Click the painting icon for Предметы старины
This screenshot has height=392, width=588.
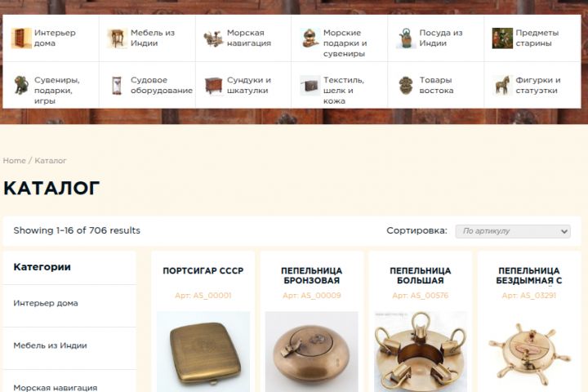point(502,38)
